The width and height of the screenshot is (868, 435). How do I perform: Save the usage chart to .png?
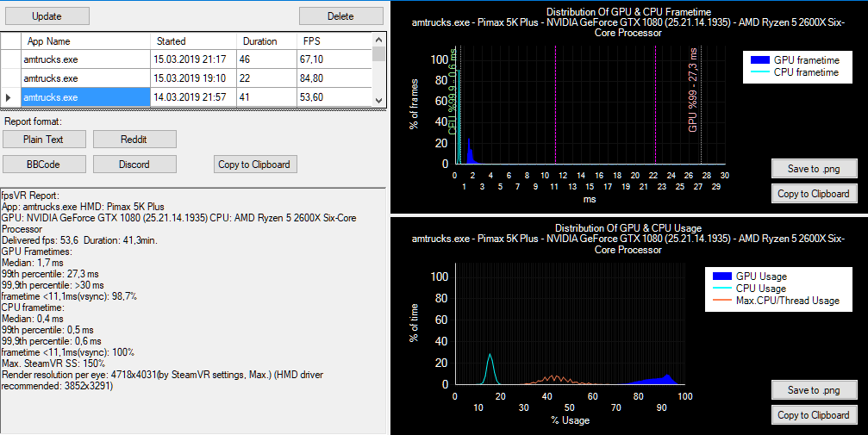coord(815,390)
